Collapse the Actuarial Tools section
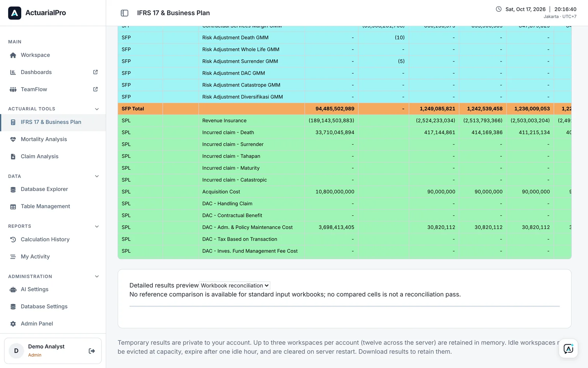Image resolution: width=588 pixels, height=368 pixels. tap(97, 109)
